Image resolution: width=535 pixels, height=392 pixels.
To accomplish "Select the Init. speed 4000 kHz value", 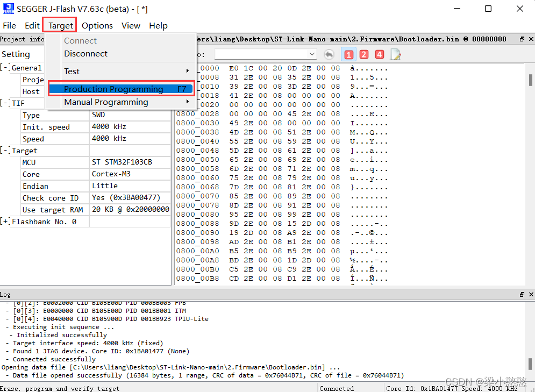I will click(130, 127).
